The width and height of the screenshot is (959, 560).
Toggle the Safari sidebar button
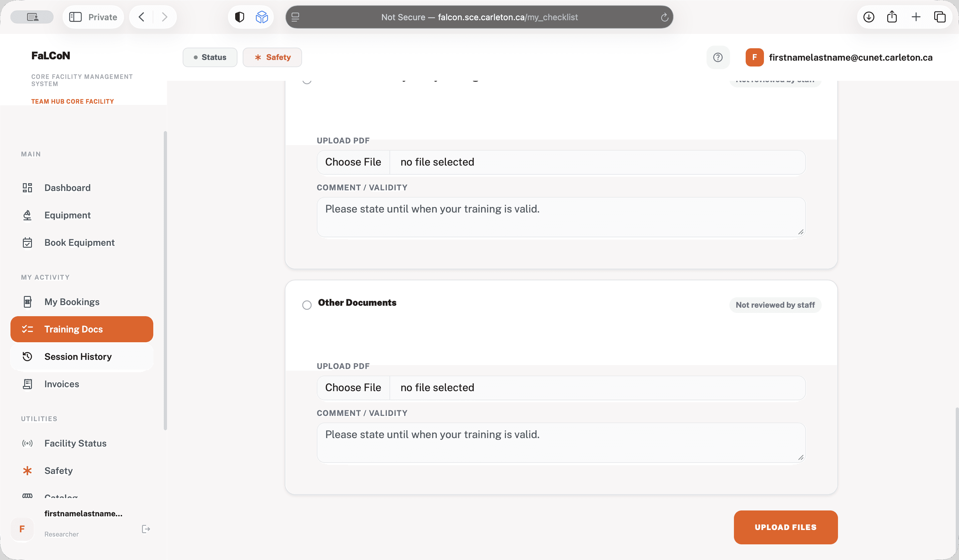point(75,17)
